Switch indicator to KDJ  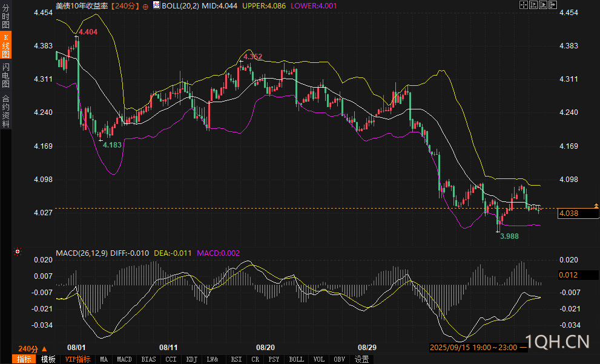(x=192, y=359)
